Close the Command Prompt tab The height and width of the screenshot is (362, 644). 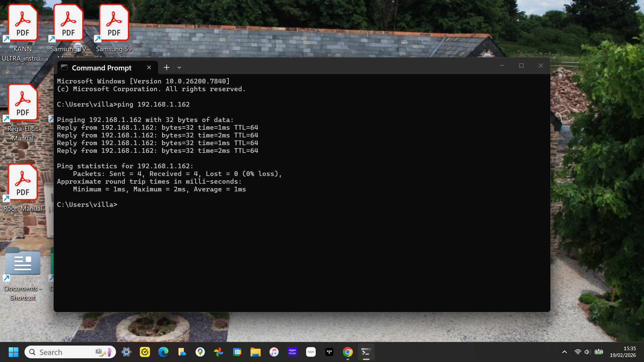[x=149, y=67]
